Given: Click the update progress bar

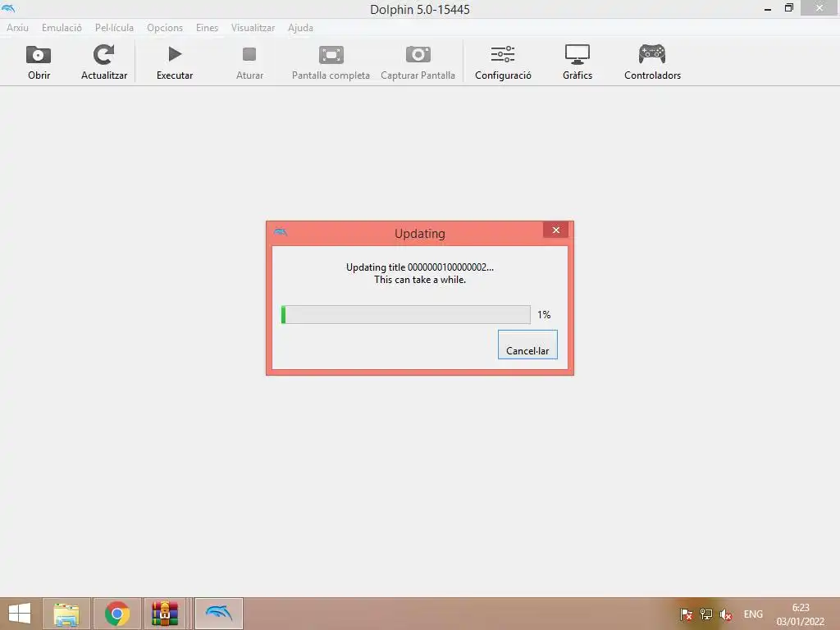Looking at the screenshot, I should (405, 314).
